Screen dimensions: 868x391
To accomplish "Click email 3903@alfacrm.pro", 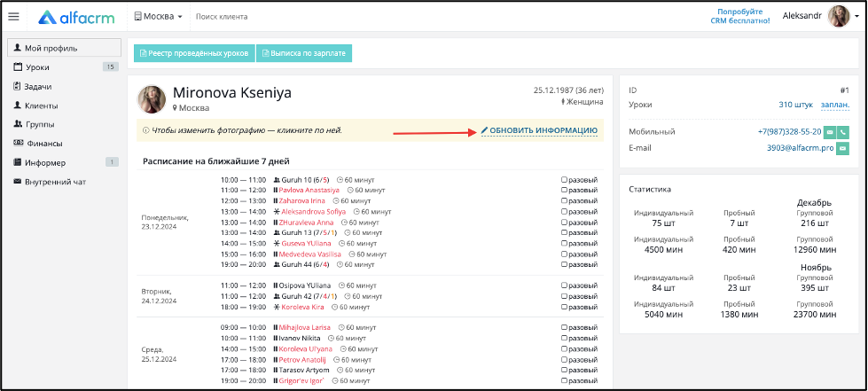I will 800,148.
